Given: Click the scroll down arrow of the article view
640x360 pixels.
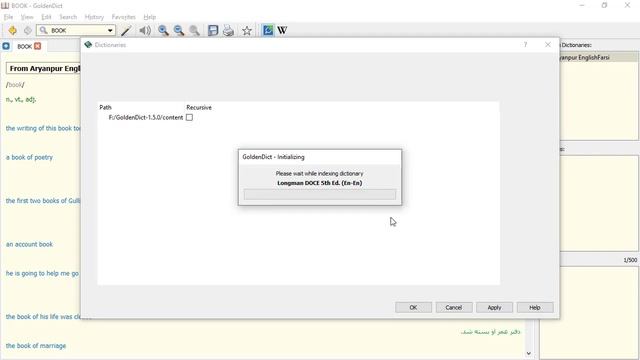Looking at the screenshot, I should pyautogui.click(x=529, y=353).
